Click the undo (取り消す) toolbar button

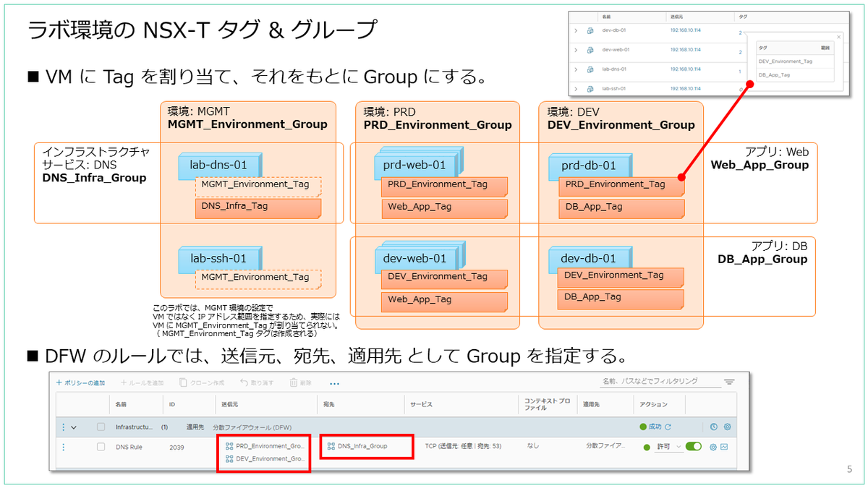(257, 382)
